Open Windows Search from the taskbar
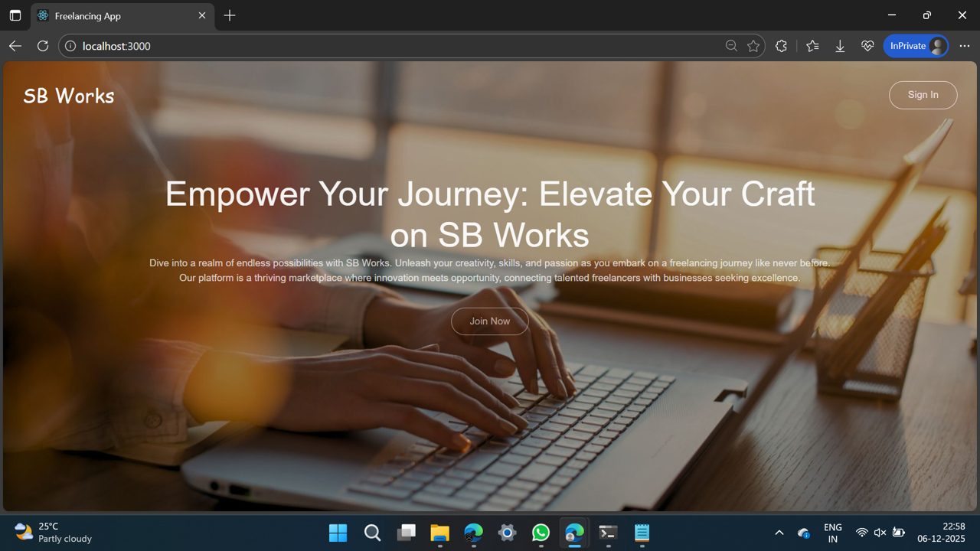 coord(372,533)
